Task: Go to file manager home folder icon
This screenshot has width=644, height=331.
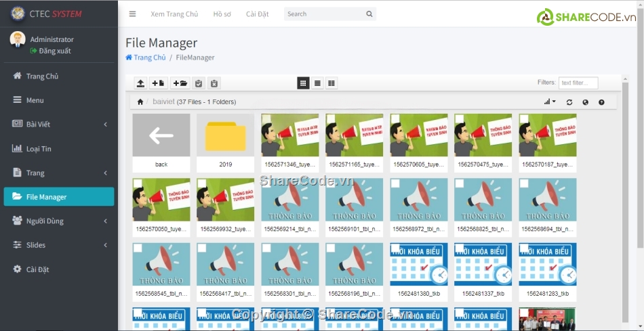Action: [140, 102]
